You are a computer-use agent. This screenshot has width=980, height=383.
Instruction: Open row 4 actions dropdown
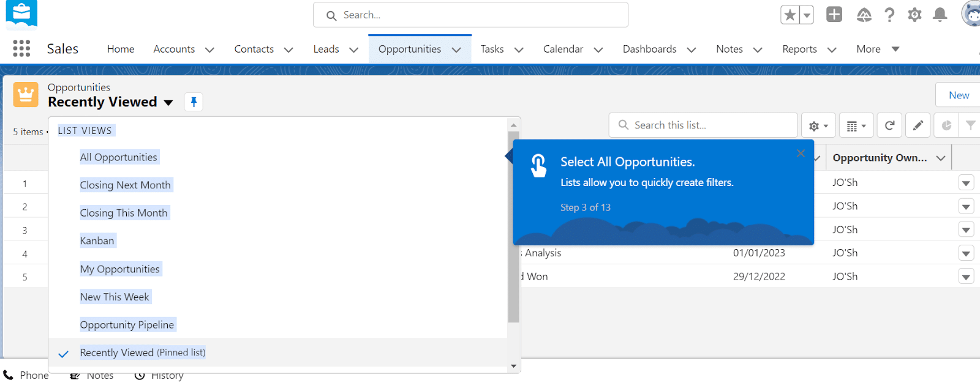(x=966, y=253)
